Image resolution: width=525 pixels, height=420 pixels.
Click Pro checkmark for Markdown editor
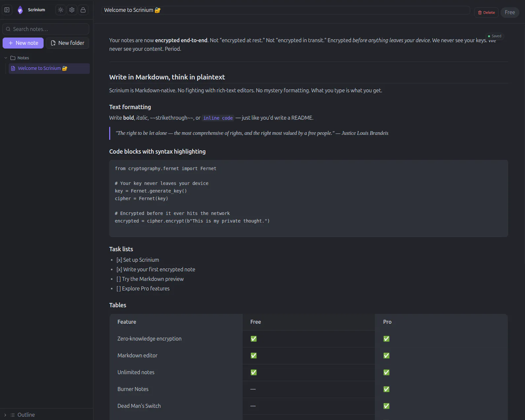point(386,356)
